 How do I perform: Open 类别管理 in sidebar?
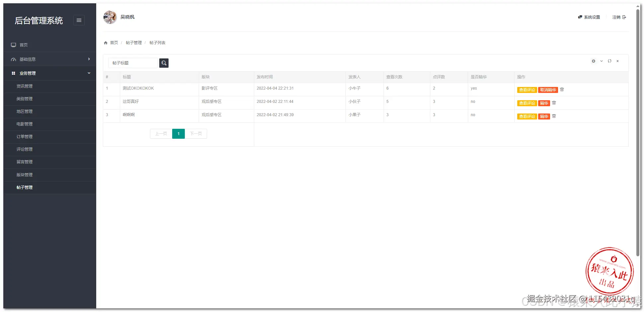pyautogui.click(x=50, y=99)
